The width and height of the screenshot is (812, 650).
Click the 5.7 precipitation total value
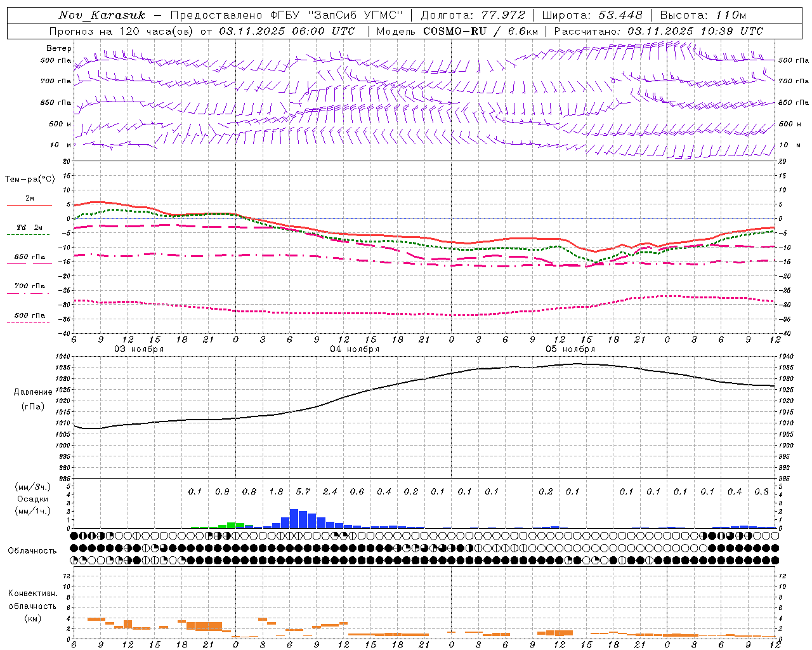click(x=303, y=492)
